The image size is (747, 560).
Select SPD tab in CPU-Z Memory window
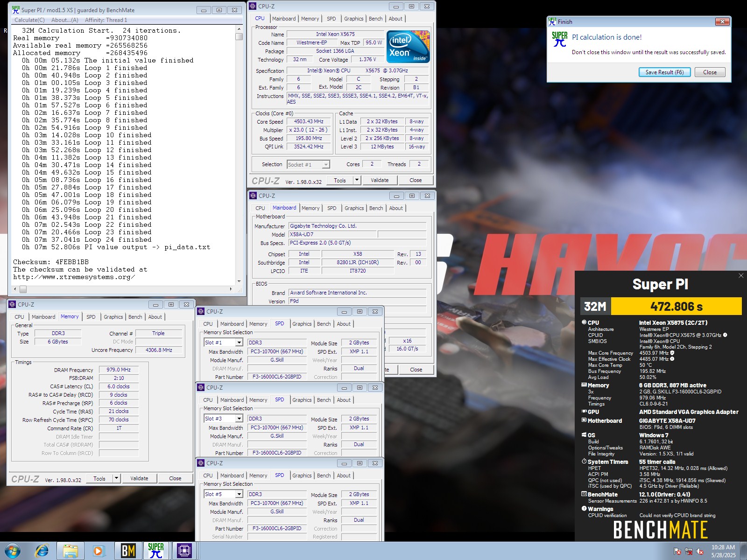(91, 317)
